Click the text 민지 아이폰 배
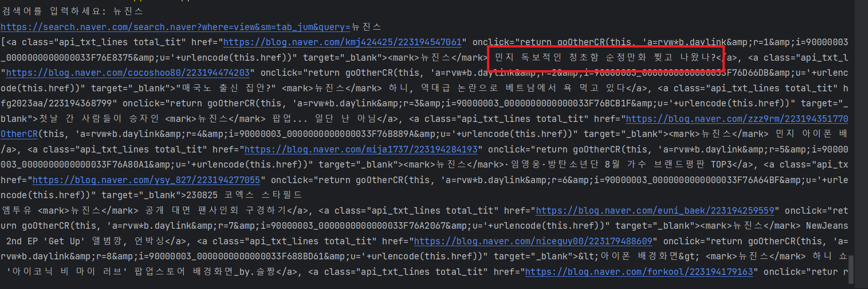Image resolution: width=868 pixels, height=289 pixels. (811, 134)
